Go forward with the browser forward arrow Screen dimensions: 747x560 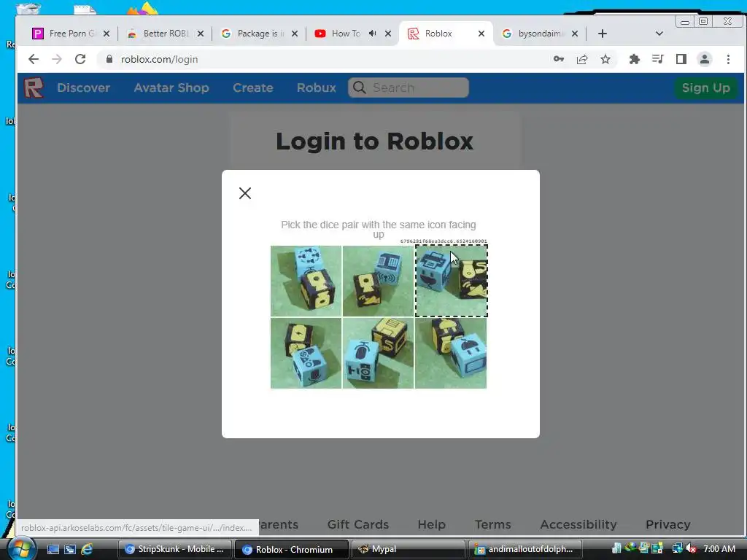(57, 59)
